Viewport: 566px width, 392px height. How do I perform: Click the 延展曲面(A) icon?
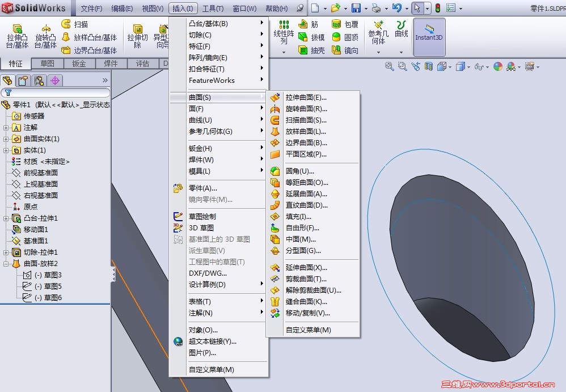(x=275, y=194)
